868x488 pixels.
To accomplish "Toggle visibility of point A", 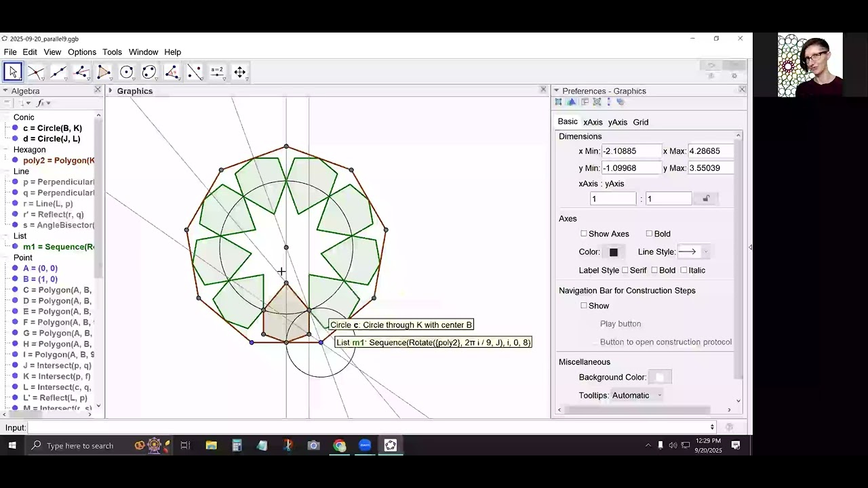I will (15, 268).
